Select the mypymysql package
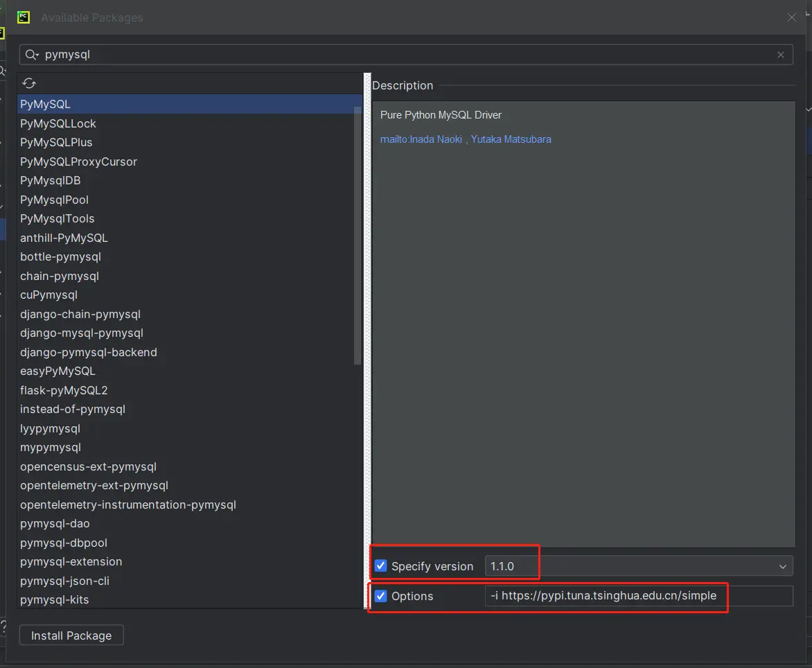The width and height of the screenshot is (812, 668). (190, 448)
